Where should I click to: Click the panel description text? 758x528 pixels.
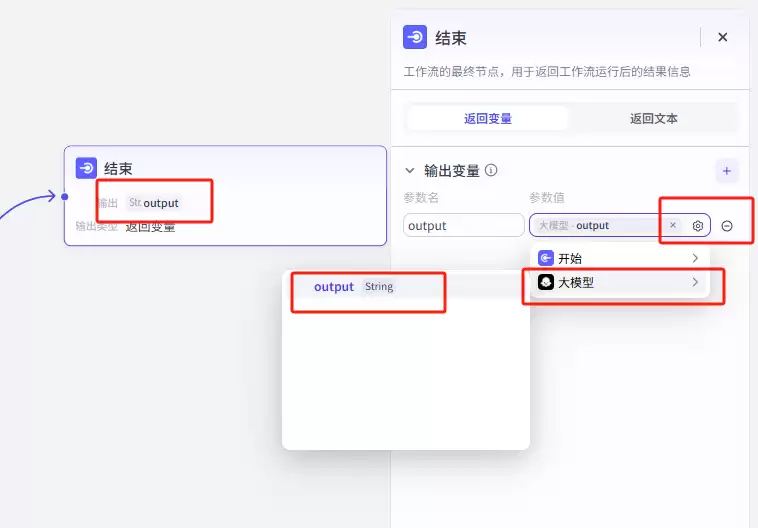(547, 72)
